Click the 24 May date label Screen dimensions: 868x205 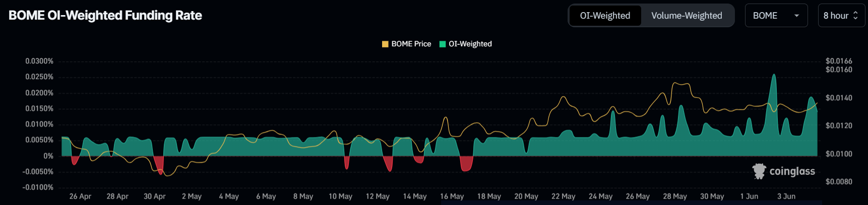(601, 196)
